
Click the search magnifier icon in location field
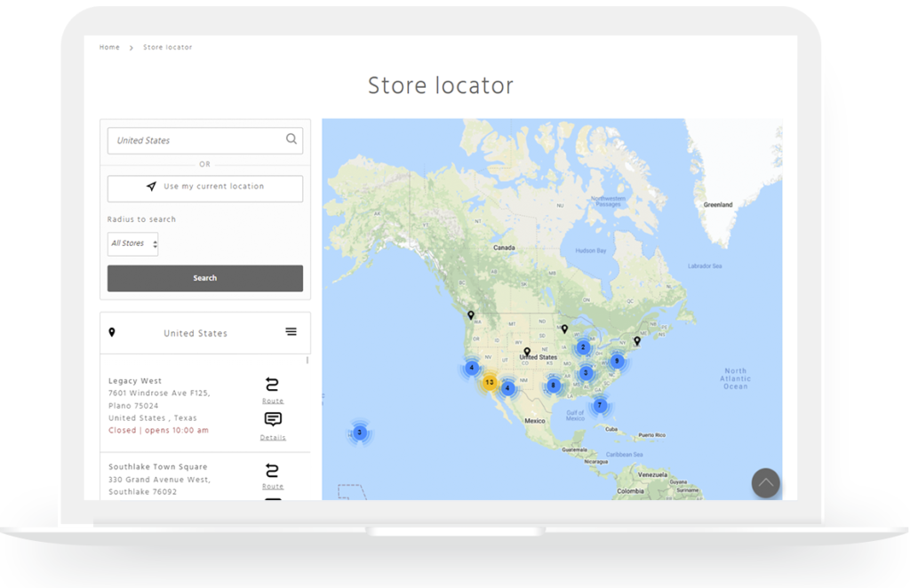pyautogui.click(x=291, y=139)
